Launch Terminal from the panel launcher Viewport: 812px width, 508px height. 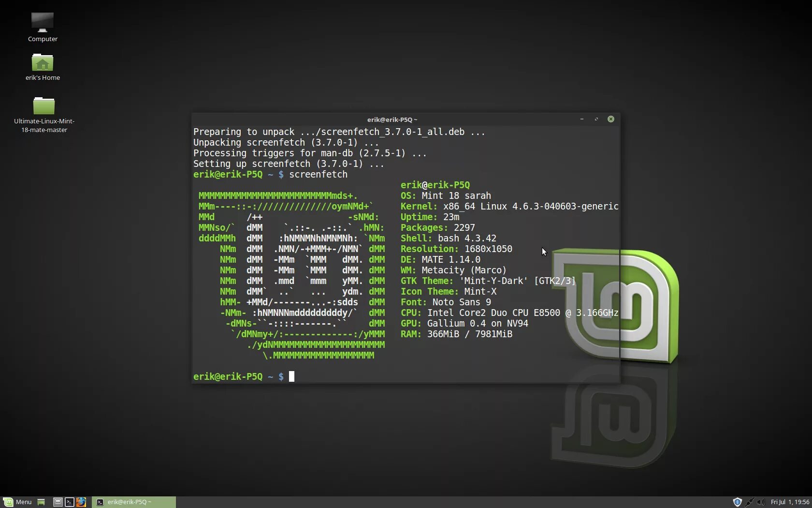[x=70, y=502]
